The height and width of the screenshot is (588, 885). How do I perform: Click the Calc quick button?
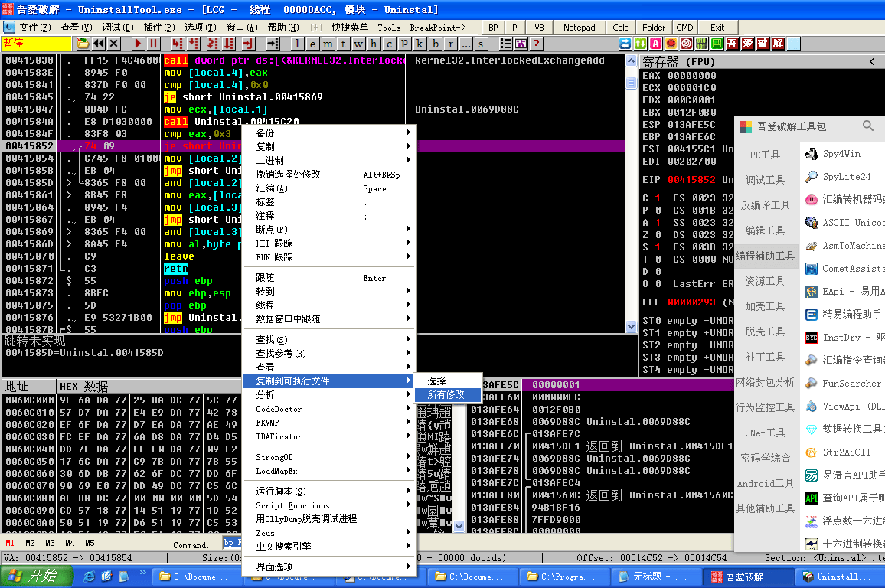click(620, 27)
